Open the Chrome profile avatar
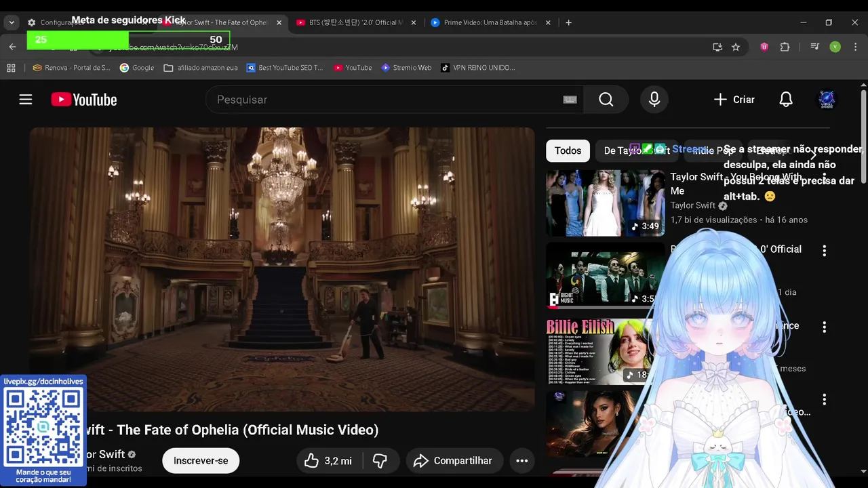868x488 pixels. pyautogui.click(x=835, y=47)
